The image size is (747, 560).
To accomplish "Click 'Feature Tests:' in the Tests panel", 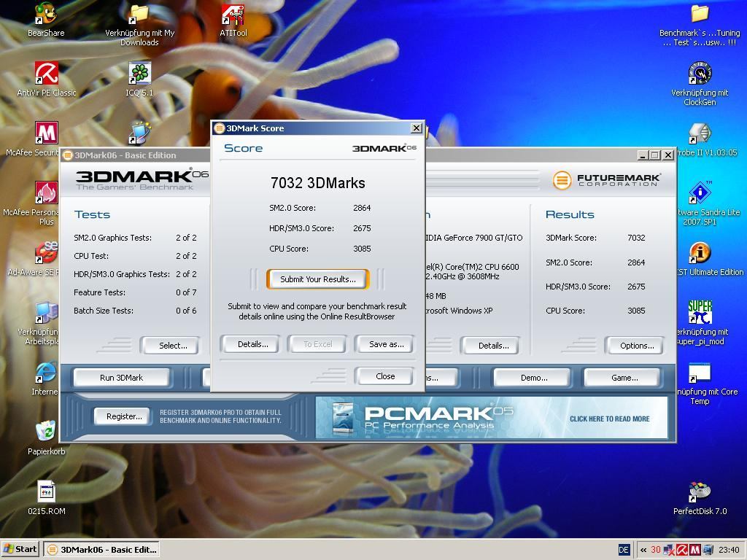I will coord(99,292).
